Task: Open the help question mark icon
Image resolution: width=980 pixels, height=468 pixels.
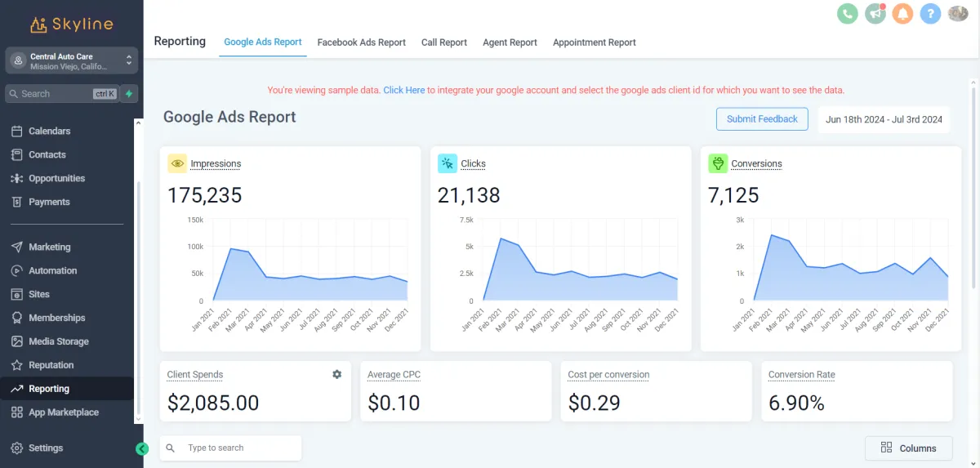Action: pos(930,14)
